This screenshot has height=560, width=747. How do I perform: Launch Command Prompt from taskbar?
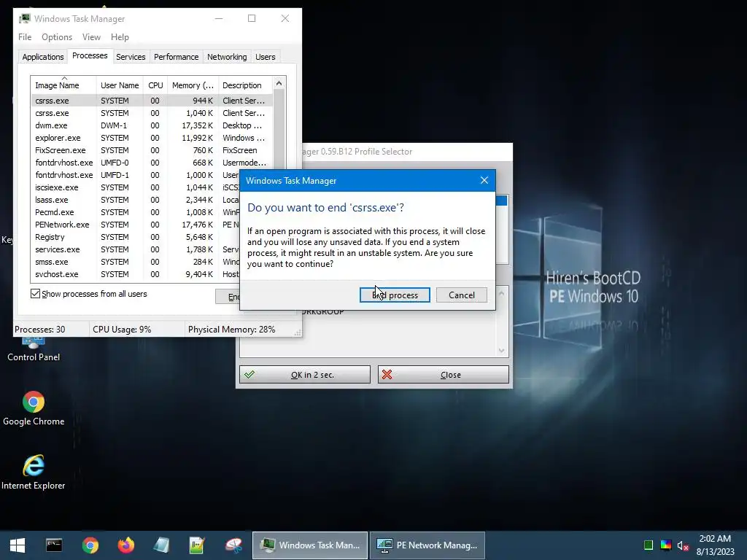tap(54, 545)
